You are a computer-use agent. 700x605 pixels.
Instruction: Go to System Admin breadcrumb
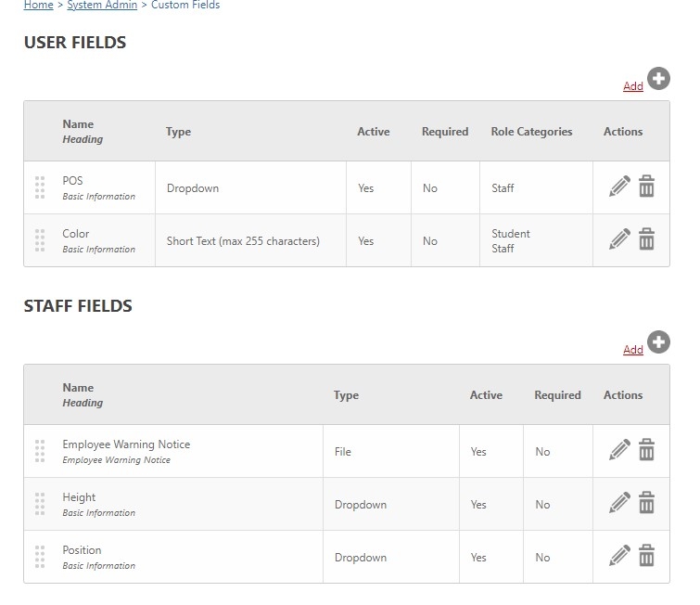point(102,5)
